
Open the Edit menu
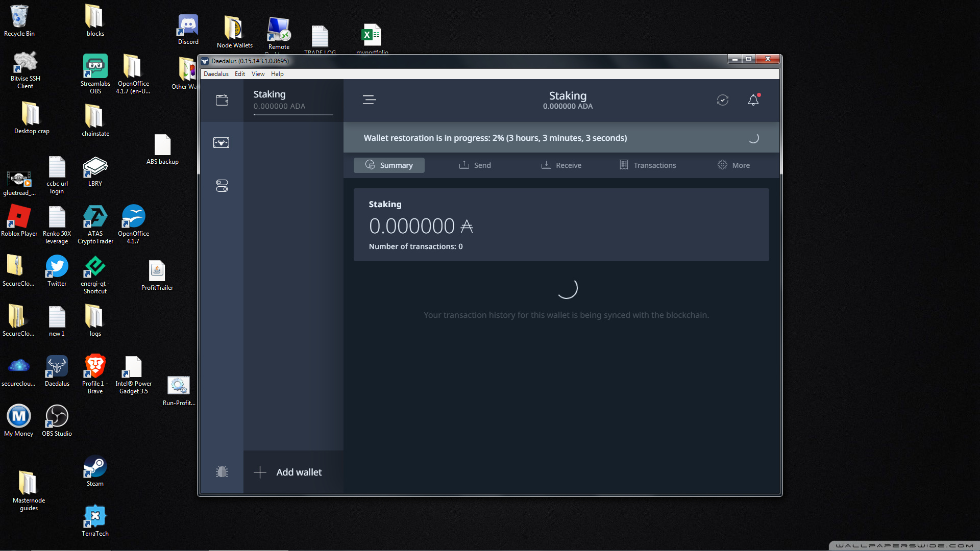(x=240, y=74)
